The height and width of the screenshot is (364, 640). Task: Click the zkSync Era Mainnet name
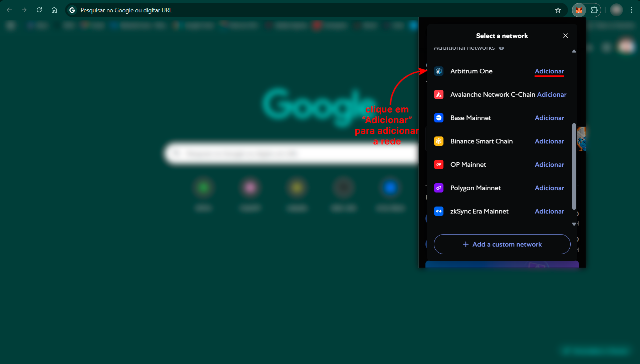(x=479, y=211)
